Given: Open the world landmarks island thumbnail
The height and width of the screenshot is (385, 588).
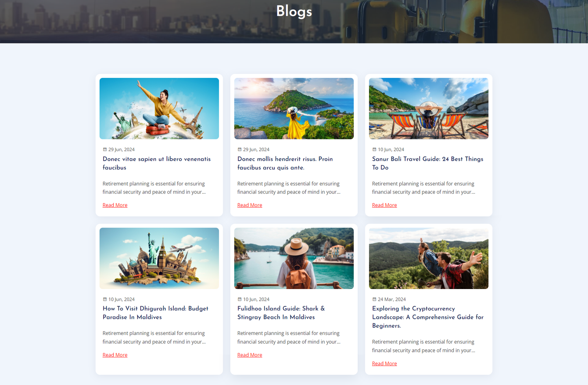Looking at the screenshot, I should (x=159, y=258).
